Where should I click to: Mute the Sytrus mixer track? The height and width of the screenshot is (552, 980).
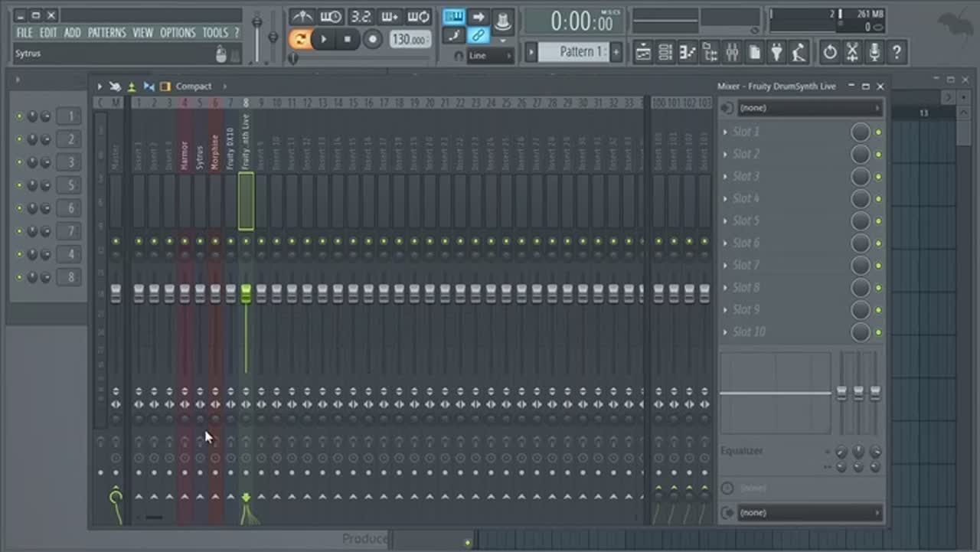pos(200,241)
